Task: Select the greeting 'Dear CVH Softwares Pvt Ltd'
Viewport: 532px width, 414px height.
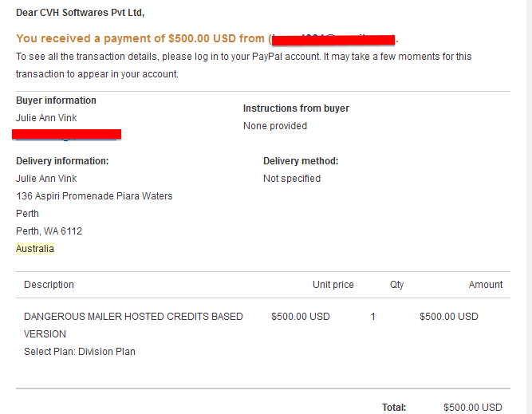Action: (x=80, y=13)
